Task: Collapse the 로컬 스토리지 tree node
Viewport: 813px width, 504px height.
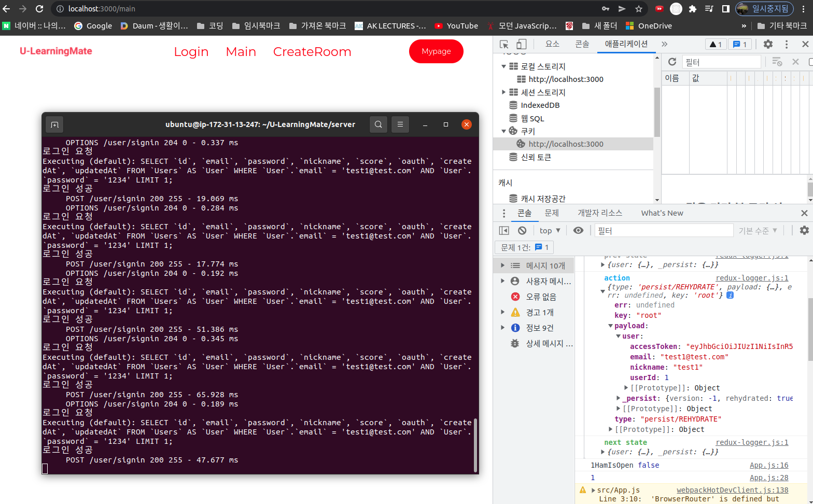Action: [503, 66]
